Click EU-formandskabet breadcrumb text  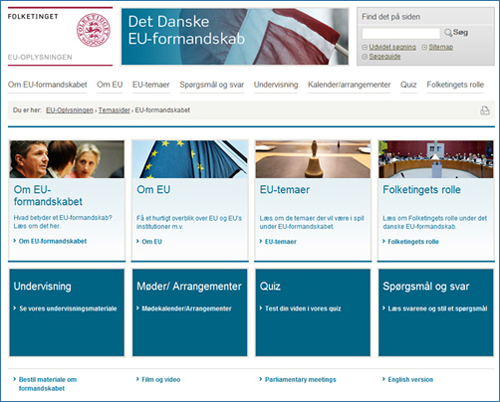pos(162,110)
